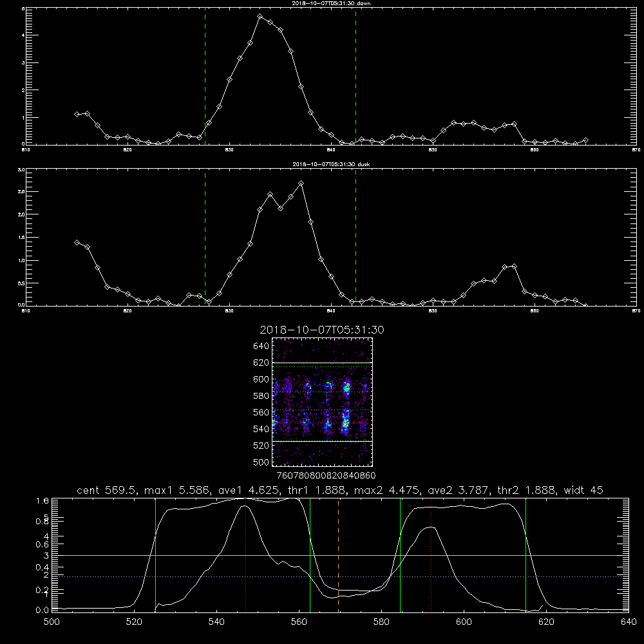
Task: Click the solid green line at 525
Action: point(155,555)
